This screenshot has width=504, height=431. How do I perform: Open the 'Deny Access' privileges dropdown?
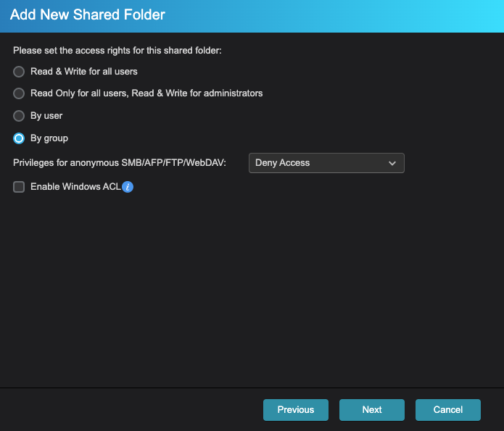[326, 163]
